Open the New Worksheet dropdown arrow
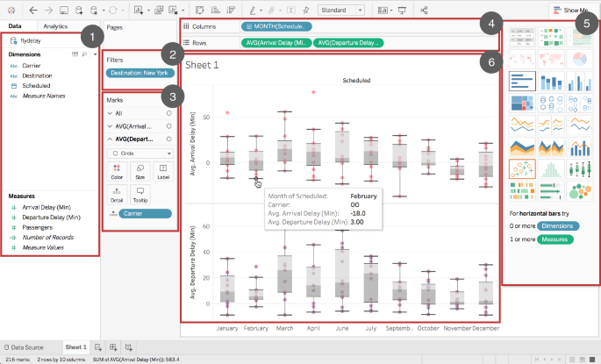The height and width of the screenshot is (364, 601). click(x=148, y=11)
